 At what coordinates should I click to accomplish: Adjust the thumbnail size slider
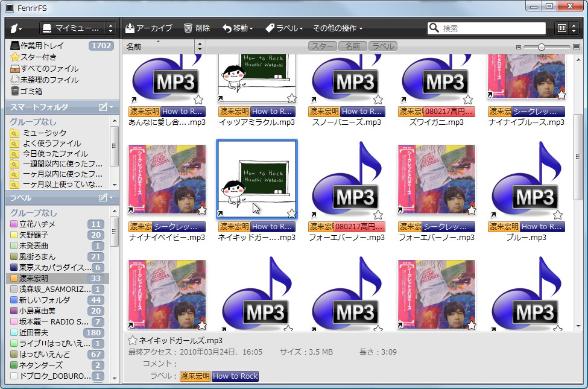click(541, 47)
